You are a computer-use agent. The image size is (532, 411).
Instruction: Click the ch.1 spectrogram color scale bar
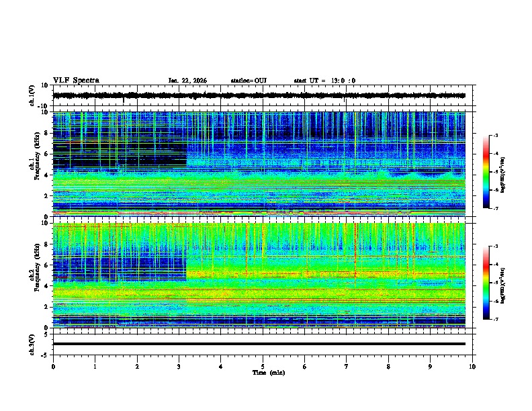(x=486, y=172)
